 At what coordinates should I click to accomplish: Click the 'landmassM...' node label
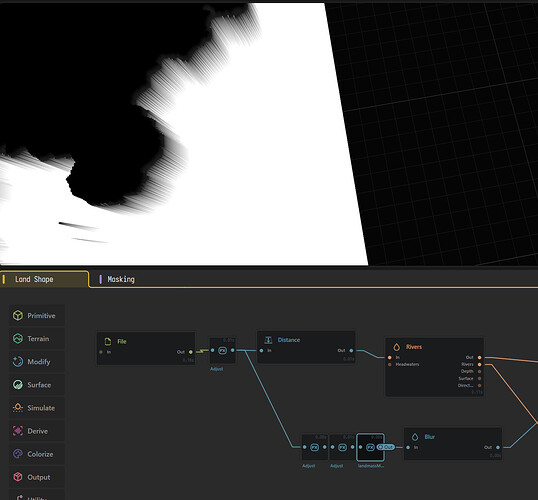tap(371, 466)
